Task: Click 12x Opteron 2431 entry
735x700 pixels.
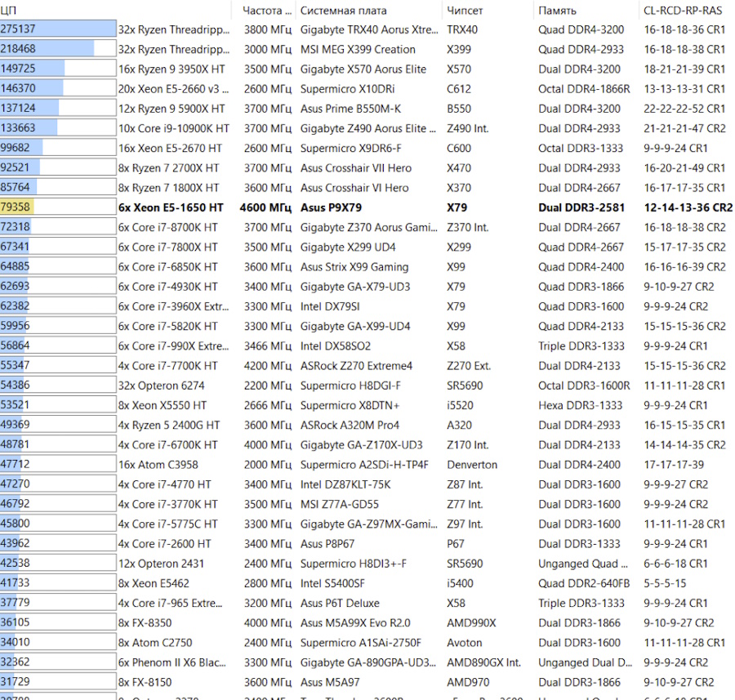Action: [x=161, y=564]
